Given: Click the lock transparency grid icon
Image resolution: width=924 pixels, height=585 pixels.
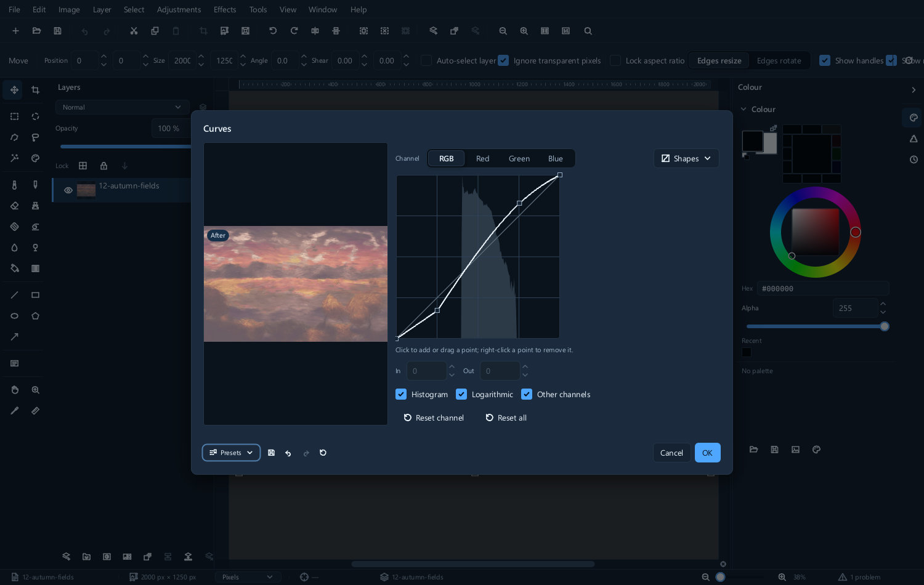Looking at the screenshot, I should coord(83,166).
